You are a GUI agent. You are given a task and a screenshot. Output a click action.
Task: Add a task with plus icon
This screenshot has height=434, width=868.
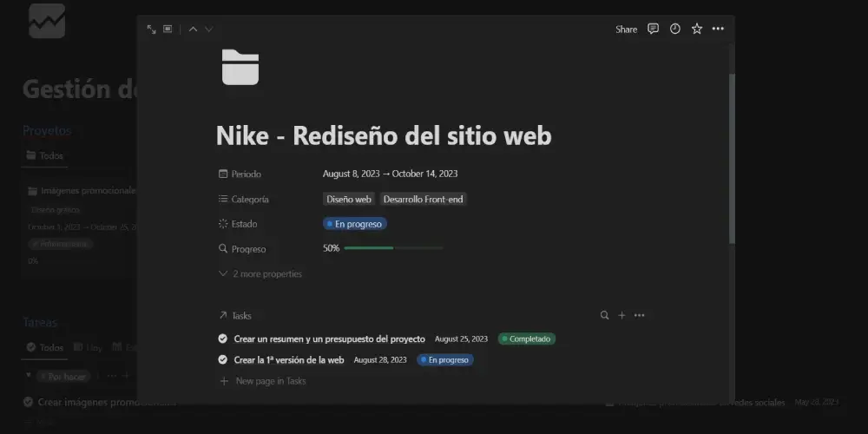[621, 315]
